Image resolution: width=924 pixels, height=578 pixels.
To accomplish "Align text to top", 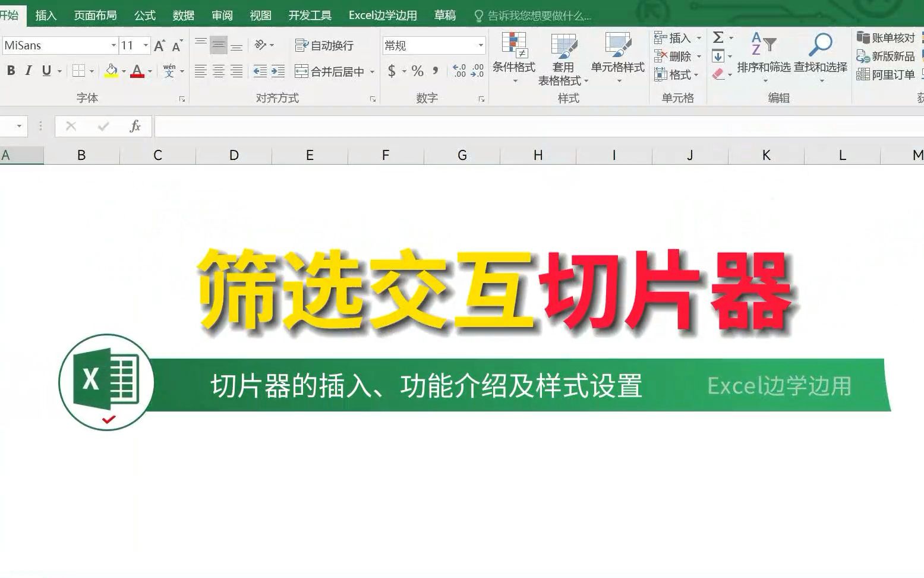I will 201,45.
